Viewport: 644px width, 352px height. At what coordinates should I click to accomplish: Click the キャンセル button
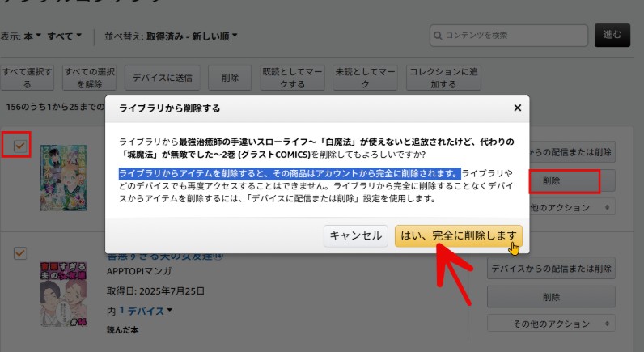coord(356,235)
